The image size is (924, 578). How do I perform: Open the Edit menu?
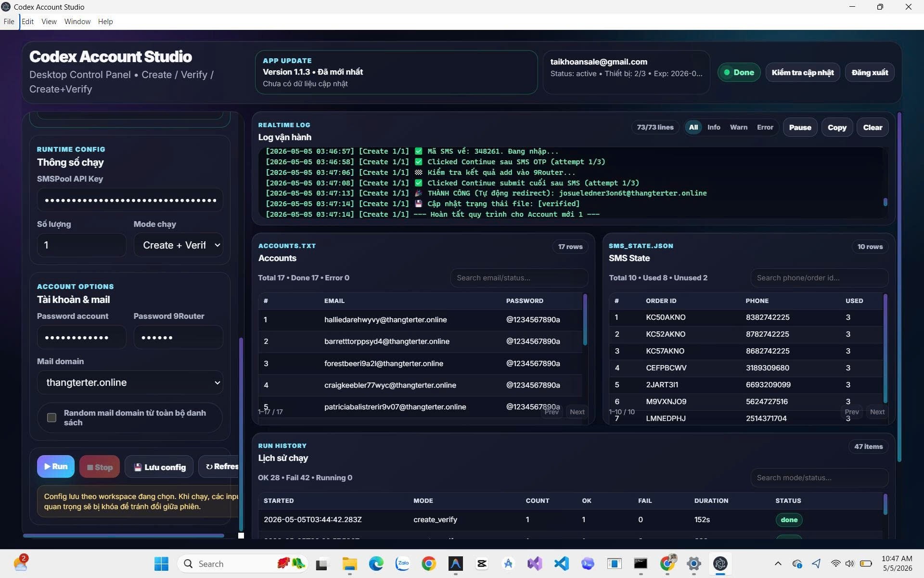[28, 22]
